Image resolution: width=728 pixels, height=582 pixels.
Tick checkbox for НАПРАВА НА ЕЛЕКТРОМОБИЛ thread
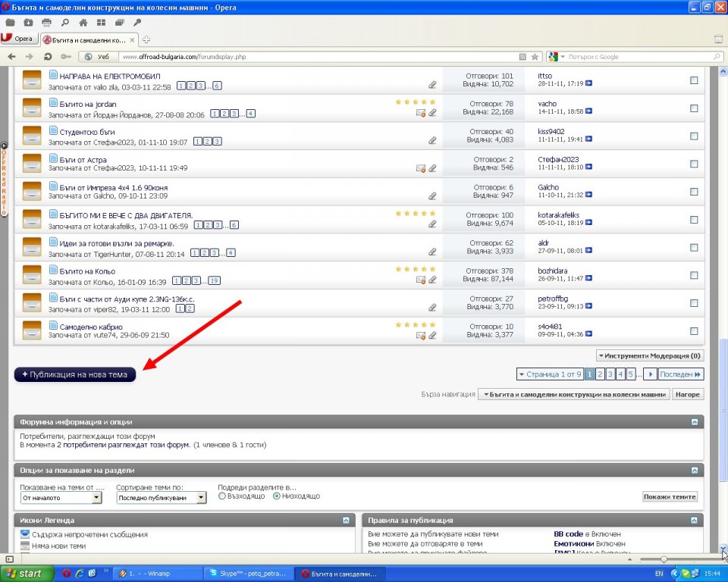click(x=694, y=80)
